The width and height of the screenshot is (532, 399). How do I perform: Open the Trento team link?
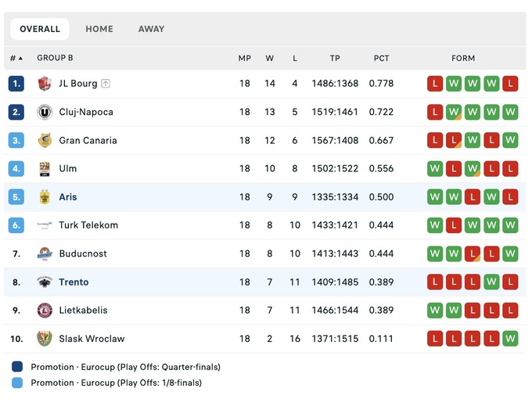[x=74, y=282]
